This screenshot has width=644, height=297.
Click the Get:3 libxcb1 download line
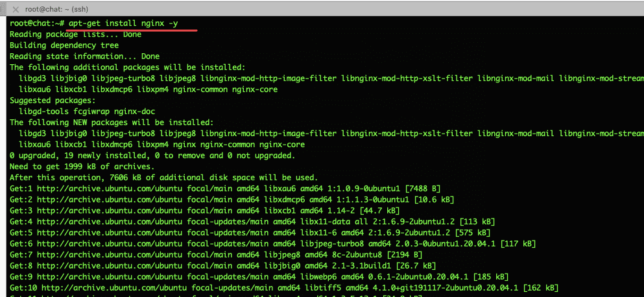[204, 211]
